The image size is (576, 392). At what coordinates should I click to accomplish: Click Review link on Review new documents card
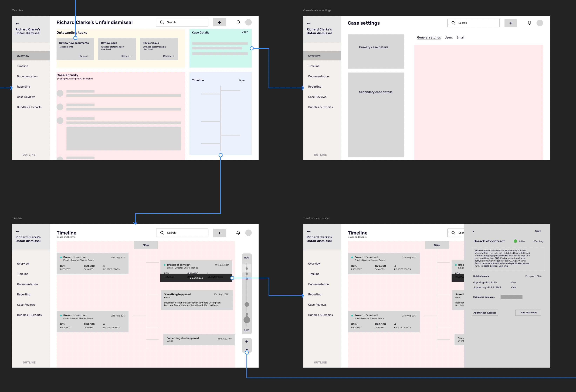85,56
